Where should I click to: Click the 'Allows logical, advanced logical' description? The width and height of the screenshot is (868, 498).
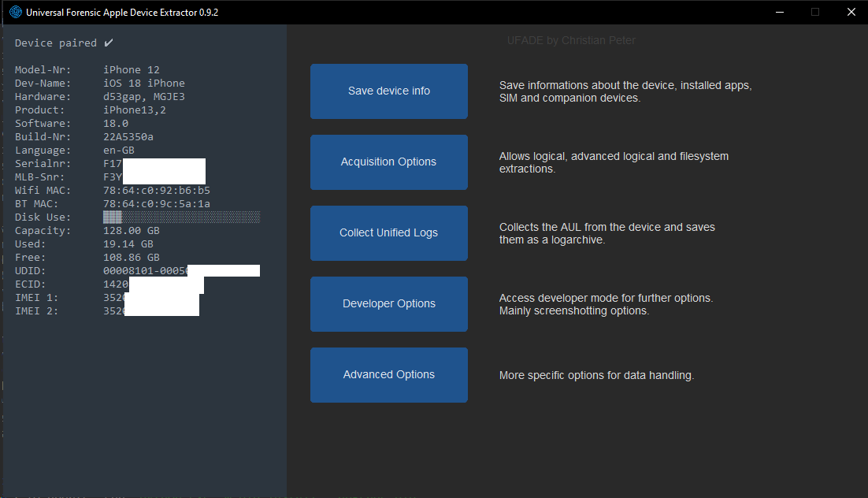click(614, 162)
